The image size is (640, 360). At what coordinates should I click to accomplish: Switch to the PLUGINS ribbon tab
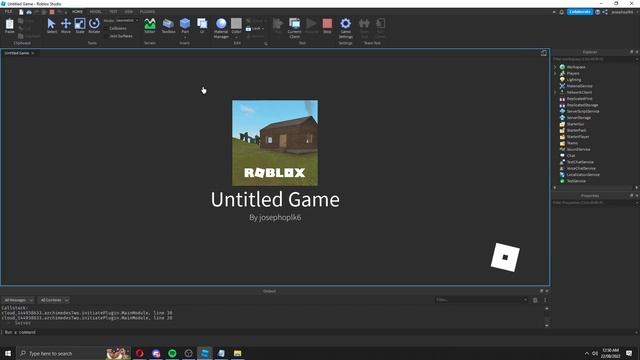[147, 11]
